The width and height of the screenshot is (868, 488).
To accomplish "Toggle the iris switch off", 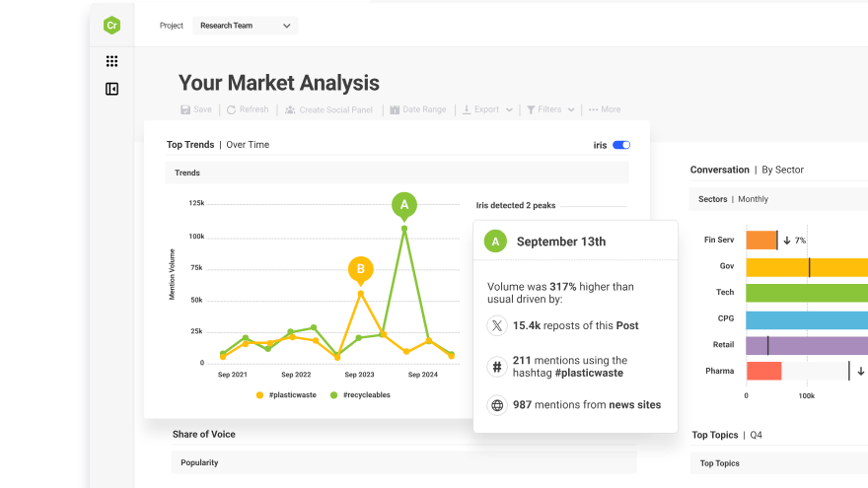I will click(x=621, y=145).
